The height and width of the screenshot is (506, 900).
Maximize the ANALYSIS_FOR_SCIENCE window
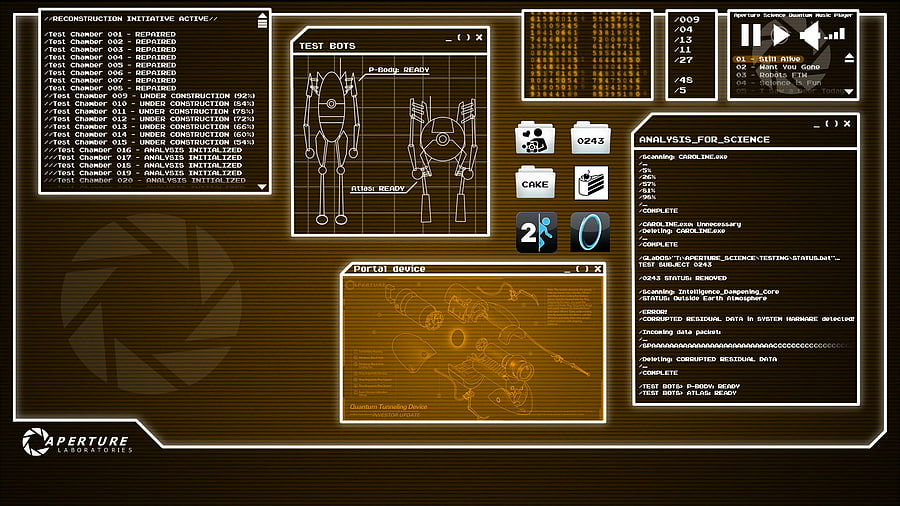(831, 123)
